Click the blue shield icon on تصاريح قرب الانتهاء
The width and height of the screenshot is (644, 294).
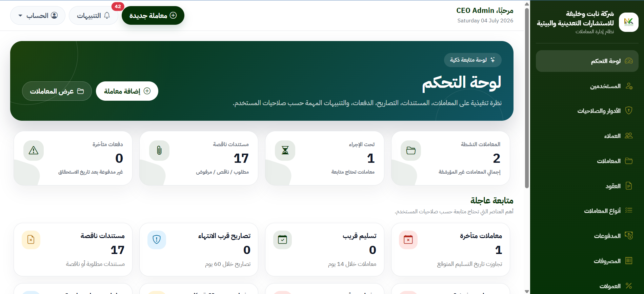pyautogui.click(x=157, y=240)
